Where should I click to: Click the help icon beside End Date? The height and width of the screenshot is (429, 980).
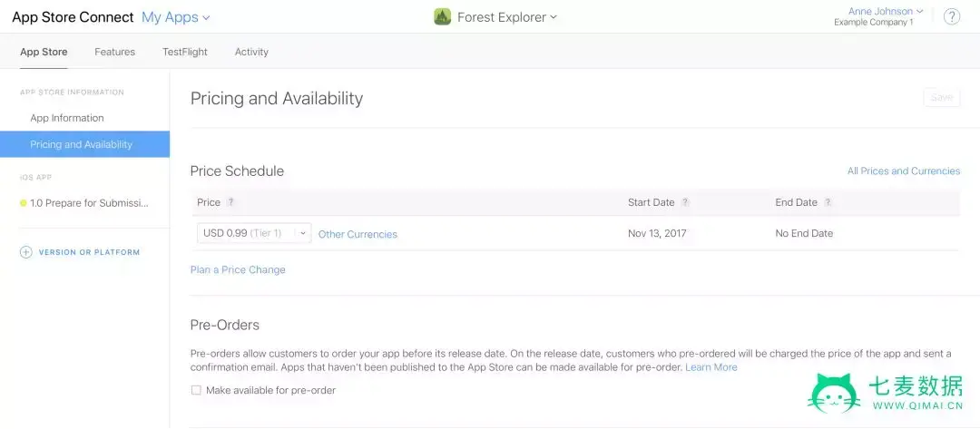(x=828, y=202)
